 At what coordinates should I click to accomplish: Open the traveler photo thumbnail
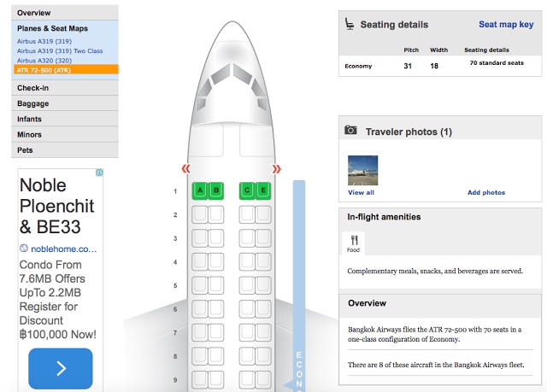coord(362,171)
